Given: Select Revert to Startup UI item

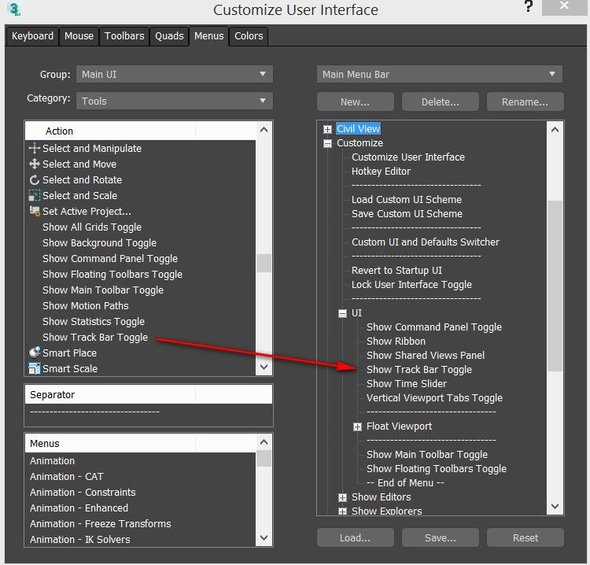Looking at the screenshot, I should point(397,270).
